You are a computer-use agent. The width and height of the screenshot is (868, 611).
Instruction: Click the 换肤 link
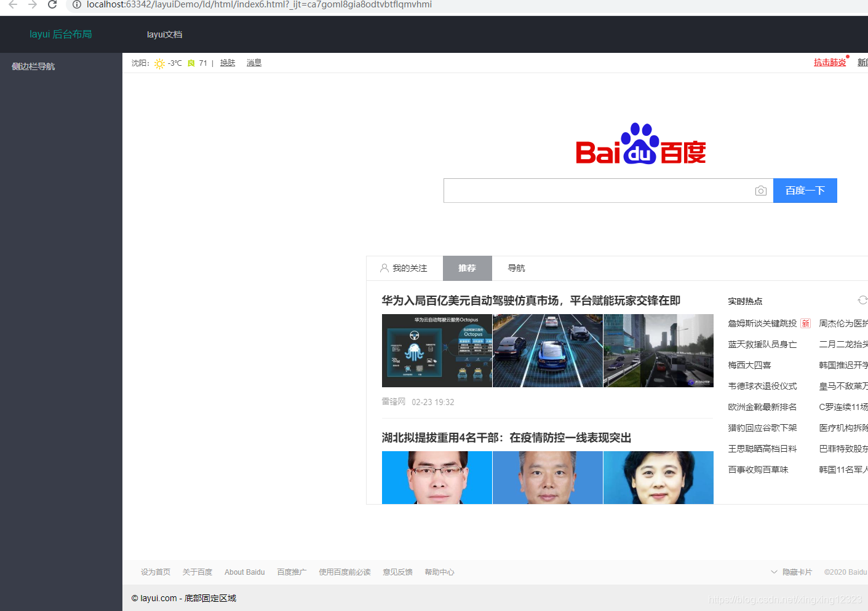pos(228,63)
